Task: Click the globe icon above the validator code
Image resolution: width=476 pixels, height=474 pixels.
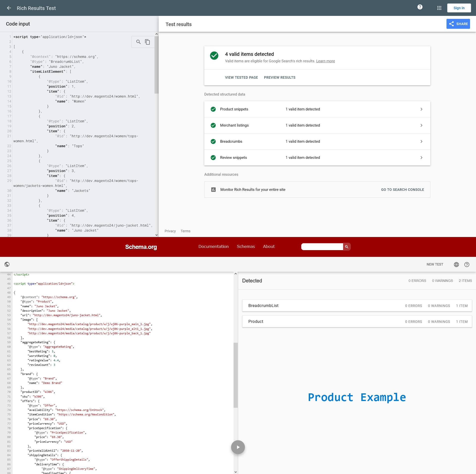Action: click(7, 264)
